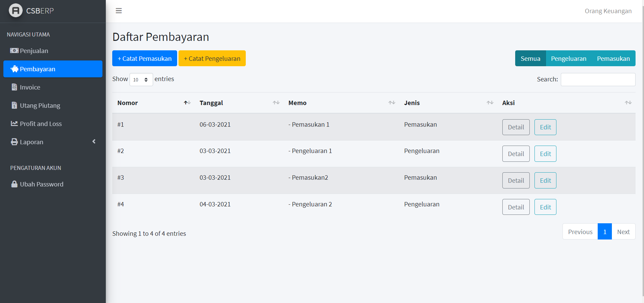Click the Utang Piutang invoice-dollar icon
Image resolution: width=644 pixels, height=303 pixels.
(14, 105)
